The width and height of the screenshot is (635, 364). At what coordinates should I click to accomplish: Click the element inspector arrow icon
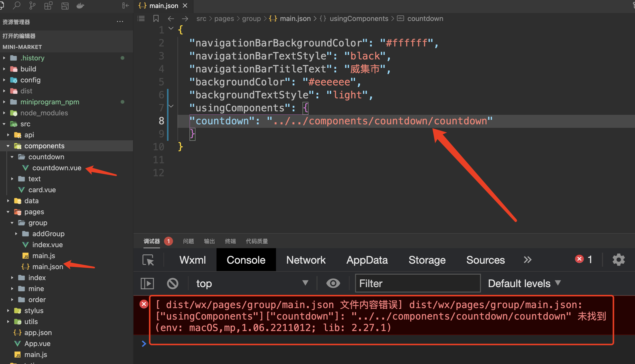click(x=148, y=260)
